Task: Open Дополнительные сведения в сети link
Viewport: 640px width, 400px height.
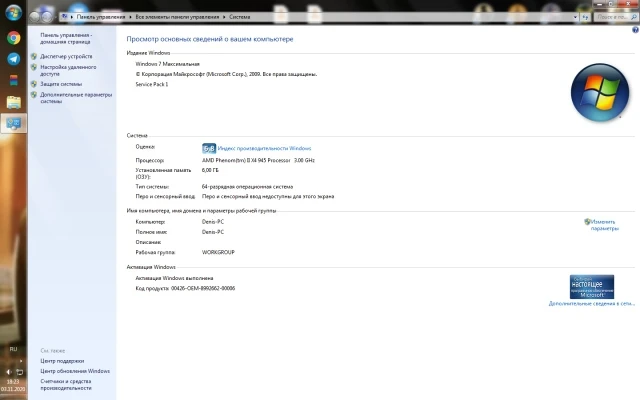Action: (592, 303)
